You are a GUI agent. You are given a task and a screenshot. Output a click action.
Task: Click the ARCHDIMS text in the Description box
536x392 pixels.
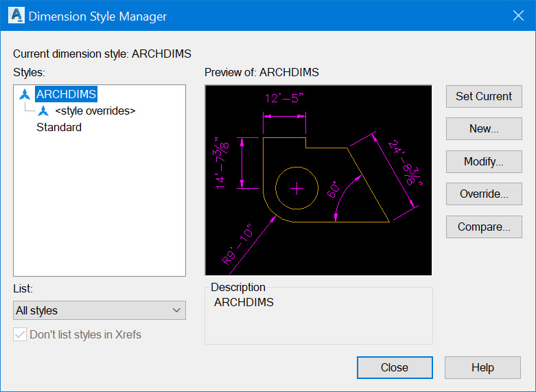tap(244, 302)
